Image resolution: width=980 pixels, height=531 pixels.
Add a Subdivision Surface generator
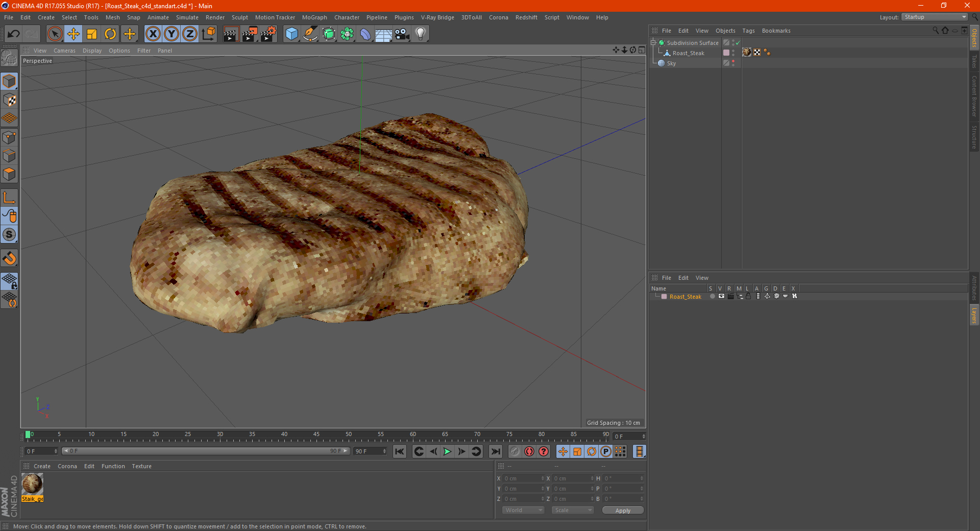click(x=329, y=34)
